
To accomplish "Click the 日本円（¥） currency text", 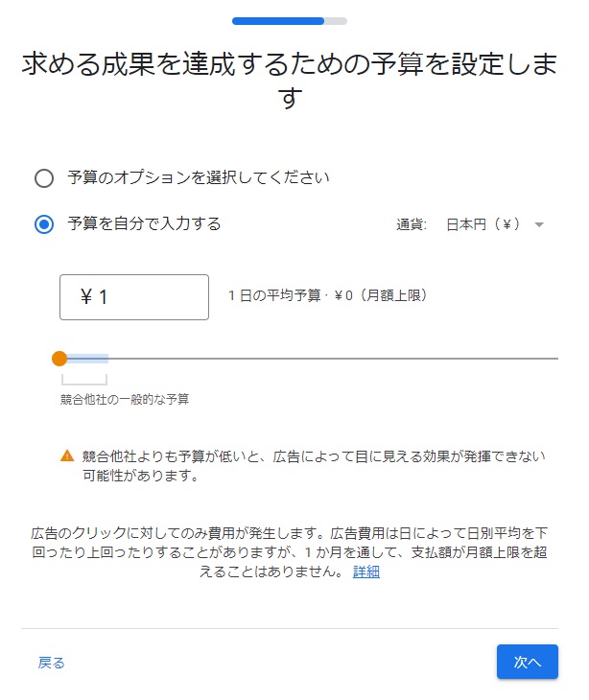I will pyautogui.click(x=483, y=224).
